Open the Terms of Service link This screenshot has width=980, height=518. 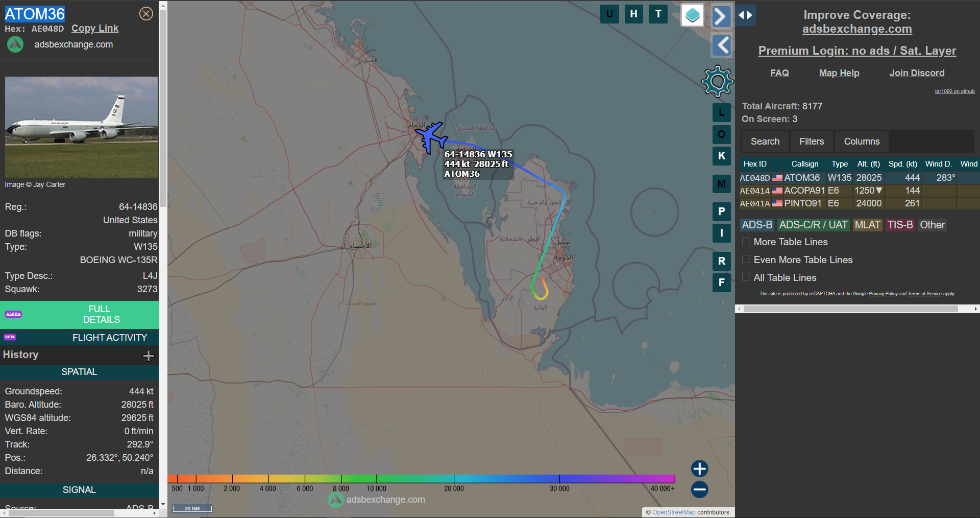(x=924, y=294)
